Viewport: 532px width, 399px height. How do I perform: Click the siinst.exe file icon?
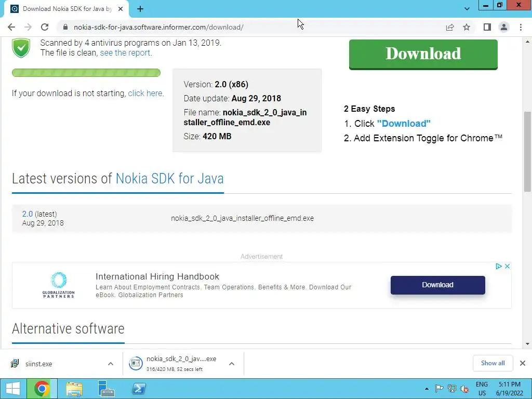click(15, 363)
